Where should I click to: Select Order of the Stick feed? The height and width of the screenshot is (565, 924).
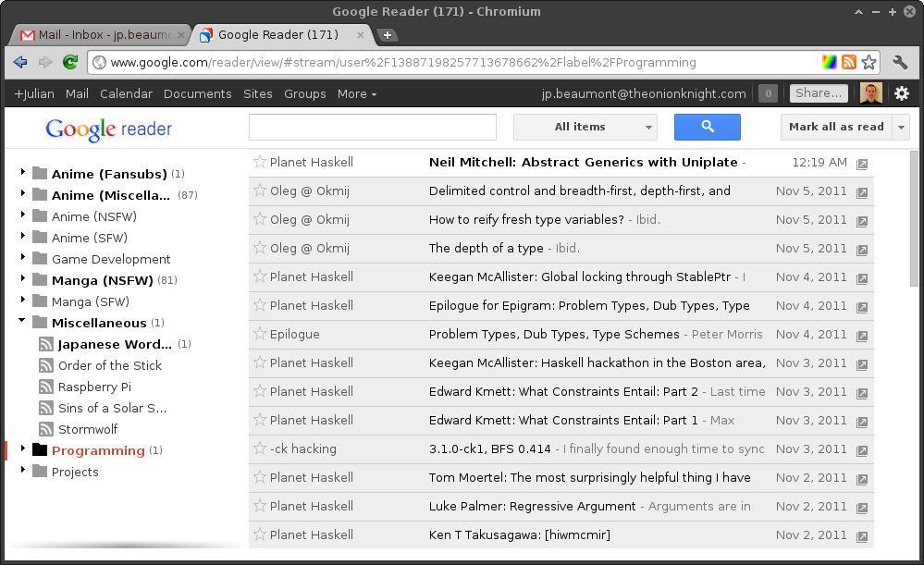point(110,365)
